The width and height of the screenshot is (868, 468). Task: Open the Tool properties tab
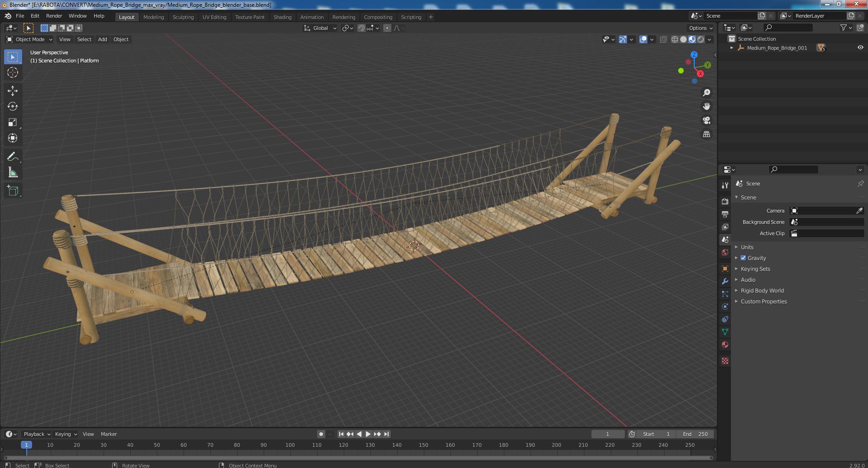coord(725,185)
